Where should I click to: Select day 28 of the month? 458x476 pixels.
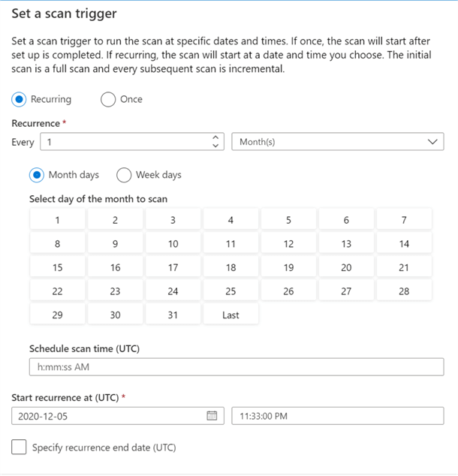404,291
